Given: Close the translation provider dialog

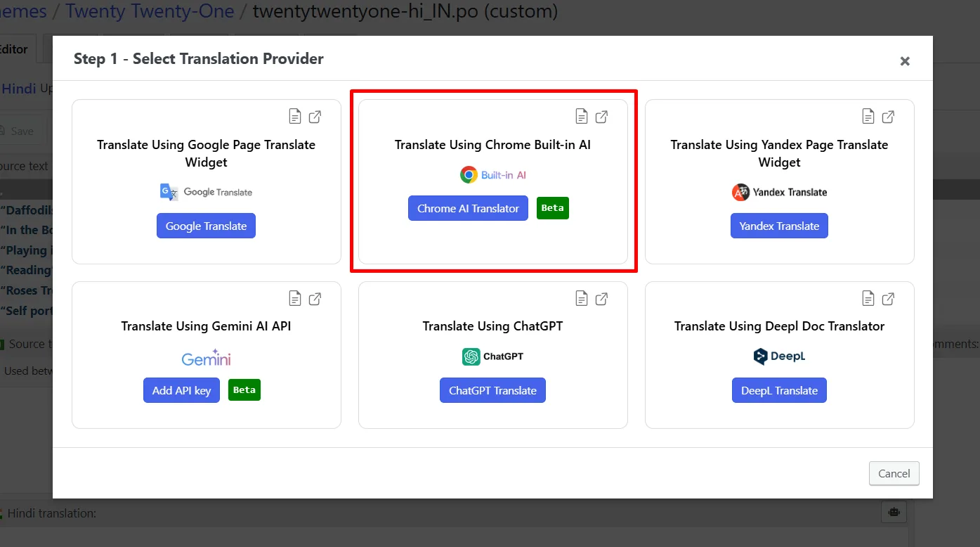Looking at the screenshot, I should tap(905, 61).
